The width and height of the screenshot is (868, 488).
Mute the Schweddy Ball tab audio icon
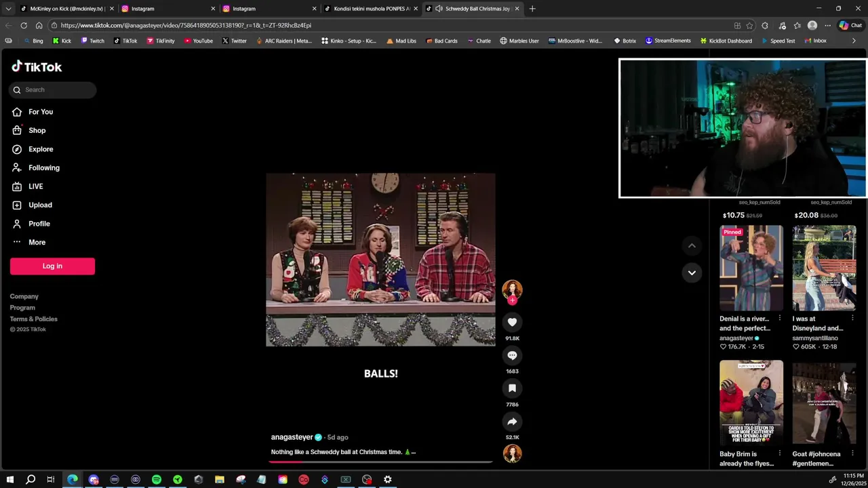pos(439,9)
